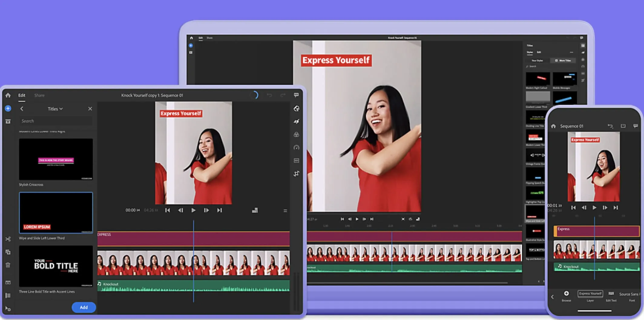Open the control tracks list icon on tablet
Image resolution: width=644 pixels, height=320 pixels.
[8, 295]
